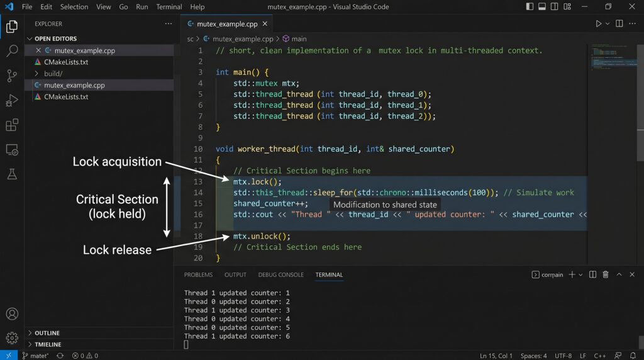This screenshot has width=644, height=360.
Task: Expand the Outline section
Action: point(99,333)
